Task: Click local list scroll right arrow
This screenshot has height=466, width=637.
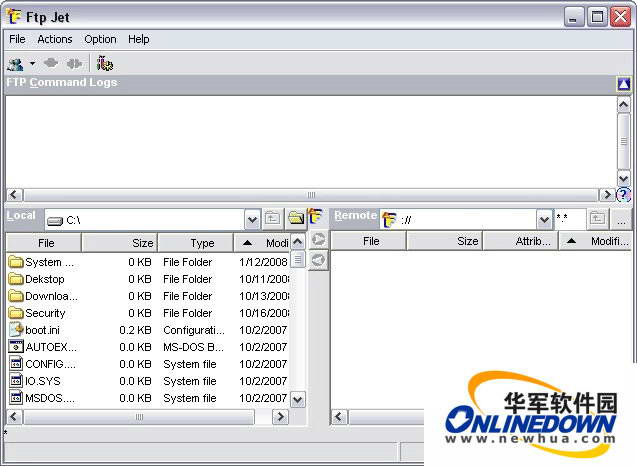Action: [x=280, y=417]
